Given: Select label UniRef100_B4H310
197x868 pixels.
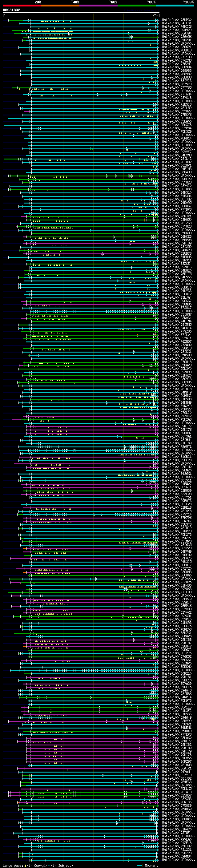Looking at the screenshot, I should click(x=177, y=192).
